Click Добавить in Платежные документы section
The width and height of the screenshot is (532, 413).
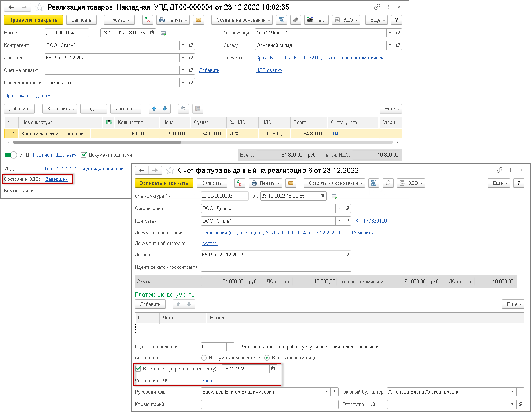[150, 304]
